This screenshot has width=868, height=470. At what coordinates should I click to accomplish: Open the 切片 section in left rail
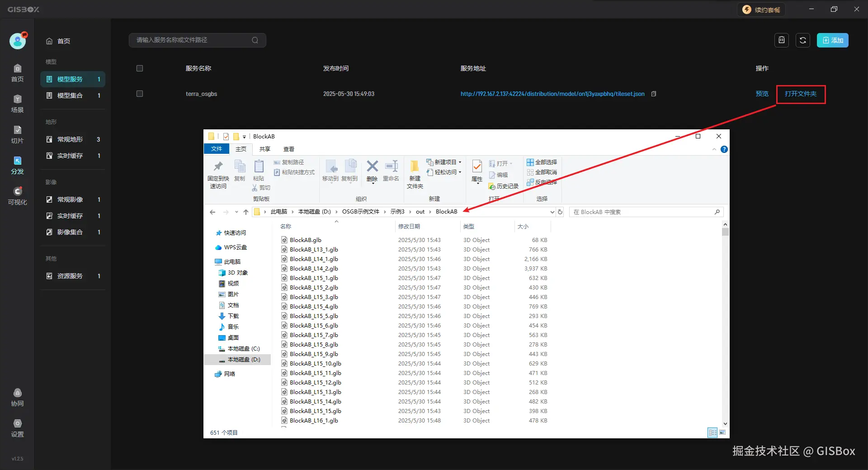pos(17,135)
